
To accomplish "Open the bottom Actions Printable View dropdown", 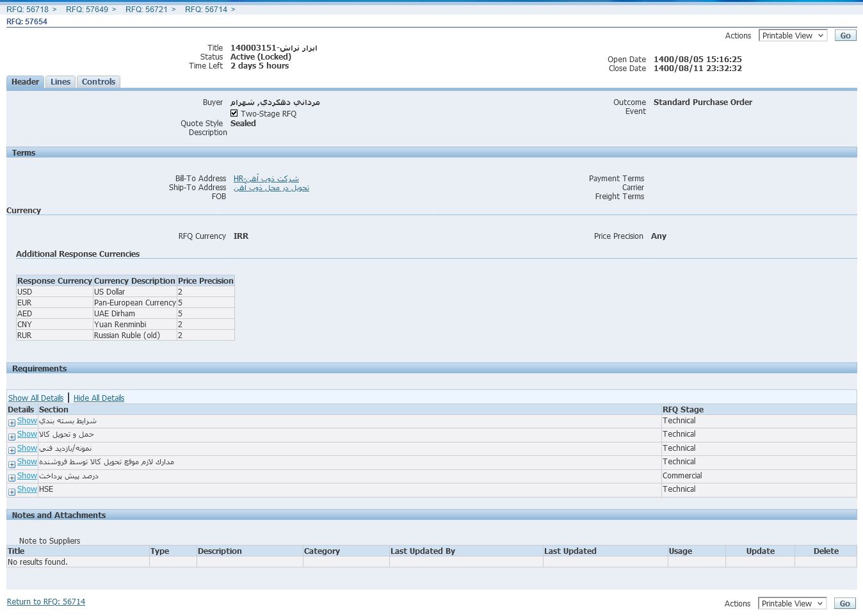I will click(x=793, y=604).
